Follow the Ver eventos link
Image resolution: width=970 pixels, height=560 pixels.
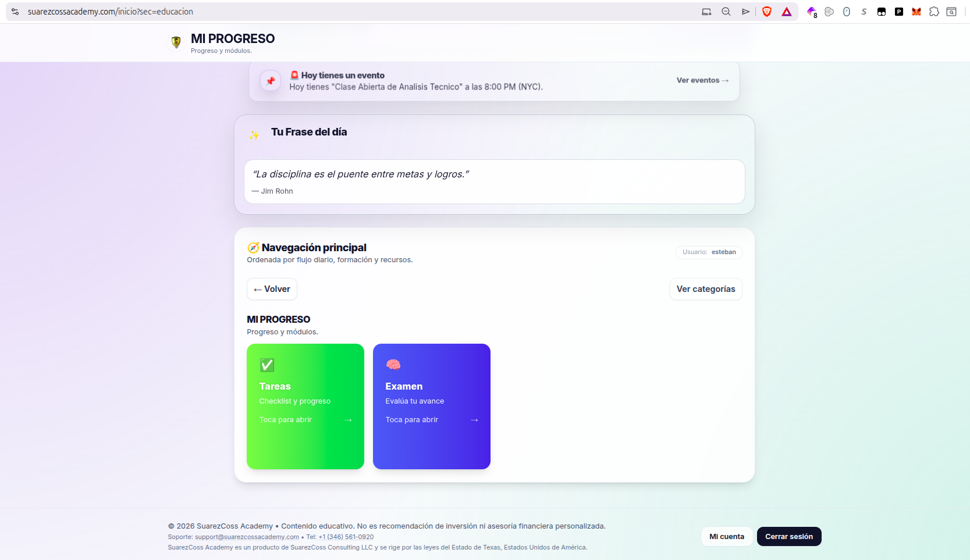pyautogui.click(x=702, y=80)
